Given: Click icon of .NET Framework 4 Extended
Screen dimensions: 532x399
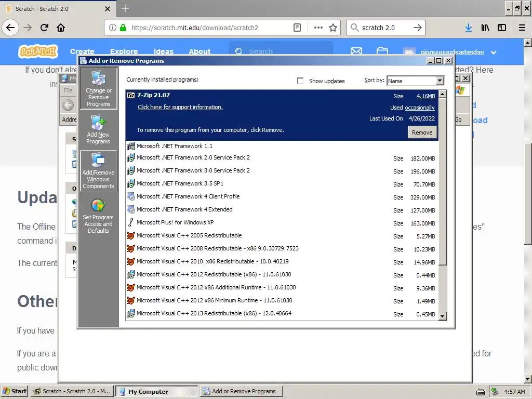Looking at the screenshot, I should pos(131,209).
